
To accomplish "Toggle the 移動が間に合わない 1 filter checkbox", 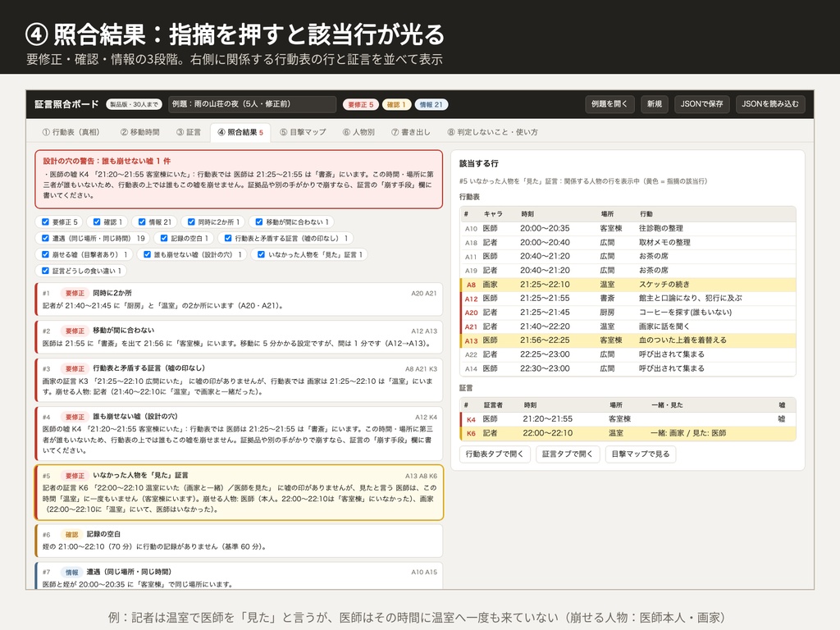I will click(x=259, y=221).
